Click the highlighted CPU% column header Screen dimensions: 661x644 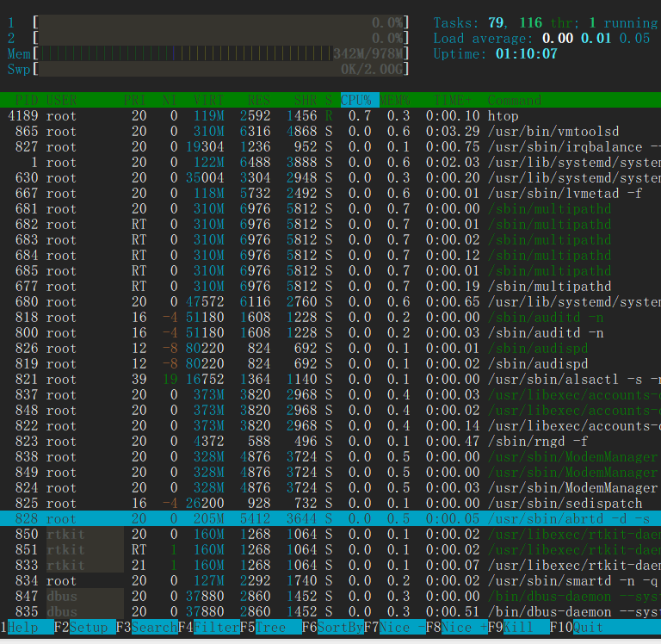click(x=360, y=100)
